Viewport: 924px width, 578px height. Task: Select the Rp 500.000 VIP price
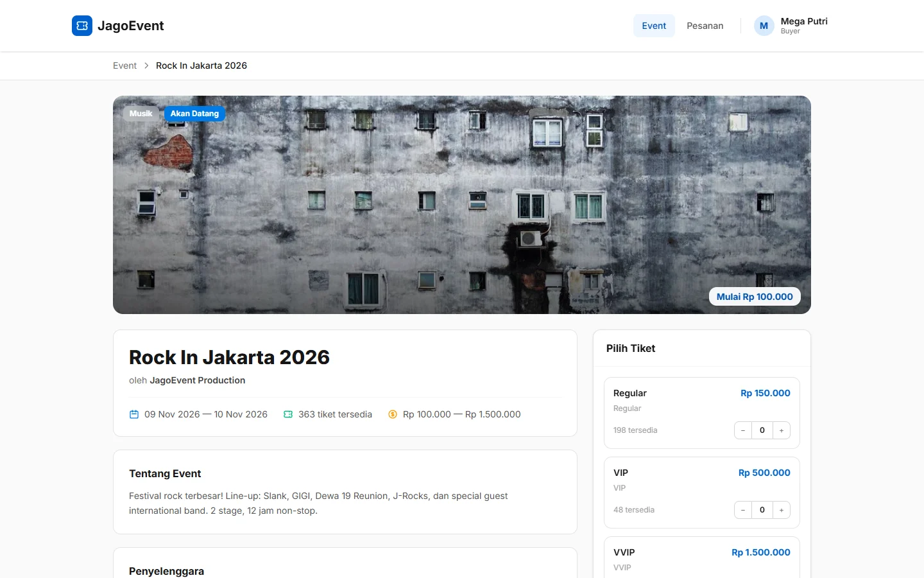click(764, 473)
